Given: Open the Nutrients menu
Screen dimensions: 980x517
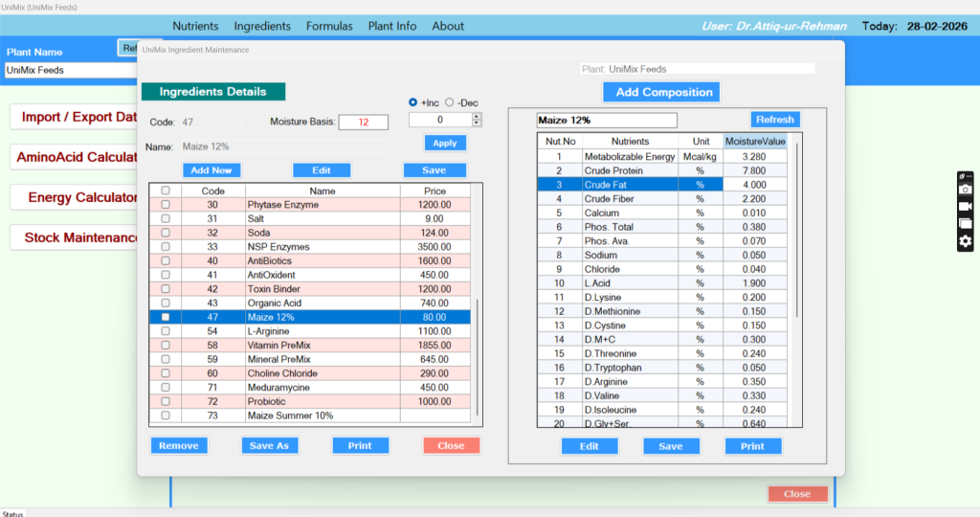Looking at the screenshot, I should [x=195, y=26].
